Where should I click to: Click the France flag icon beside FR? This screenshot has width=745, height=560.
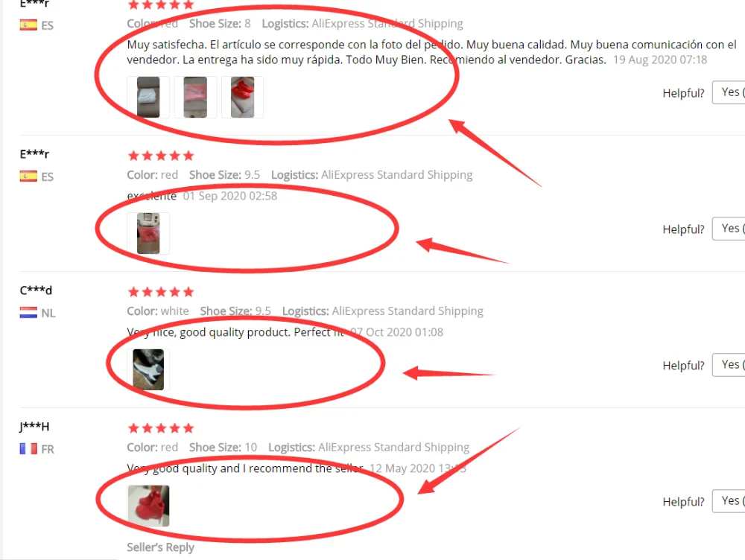tap(28, 449)
